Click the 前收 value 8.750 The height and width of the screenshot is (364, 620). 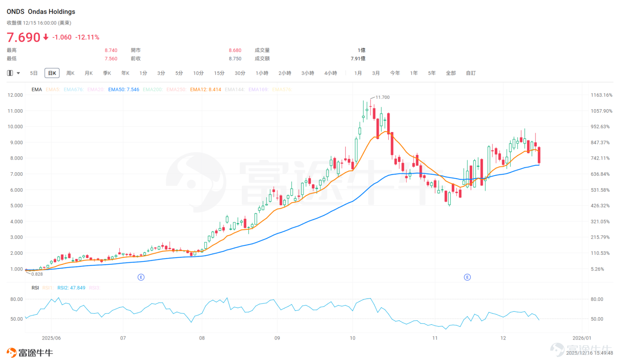tap(235, 59)
